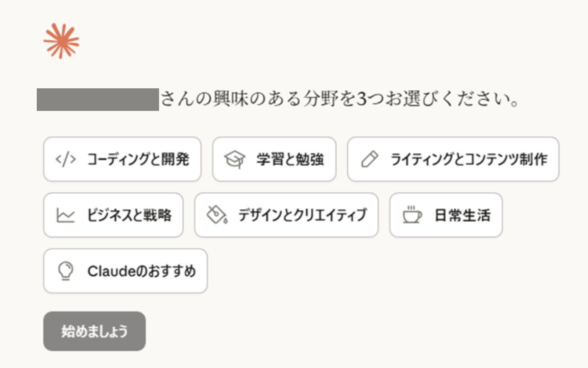588x368 pixels.
Task: Select the ビジネスと戦略 option
Action: point(114,215)
